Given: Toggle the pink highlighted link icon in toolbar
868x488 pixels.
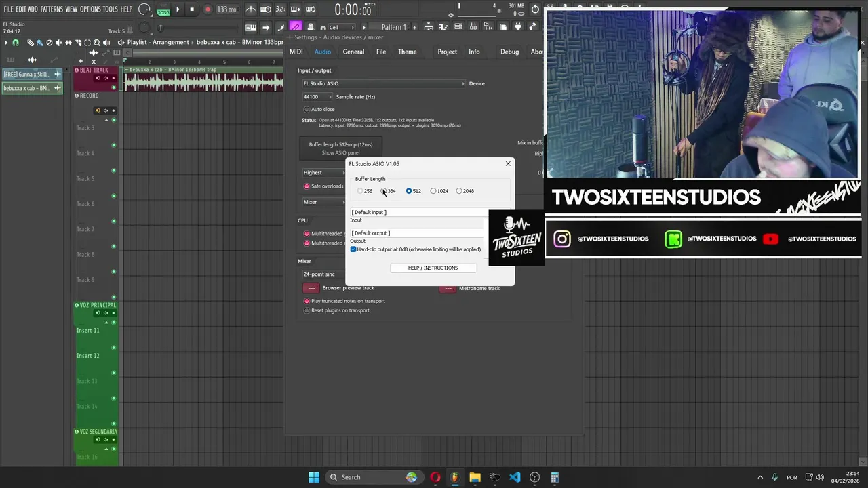Looking at the screenshot, I should coord(296,27).
